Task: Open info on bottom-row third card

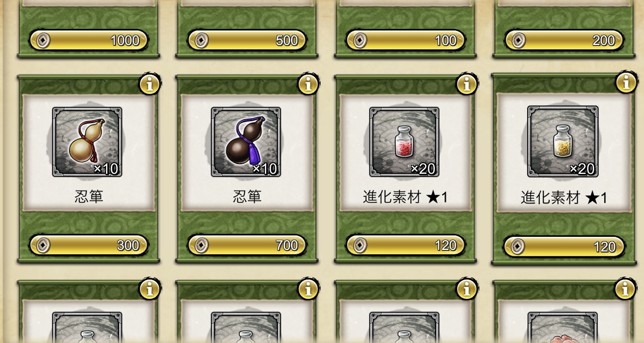Action: [x=467, y=289]
